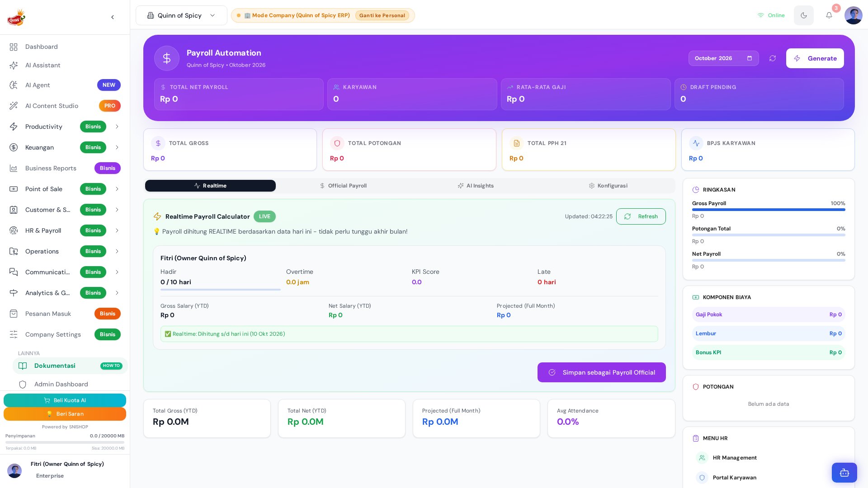
Task: Click Ganti ke Personal mode switch
Action: coord(382,15)
